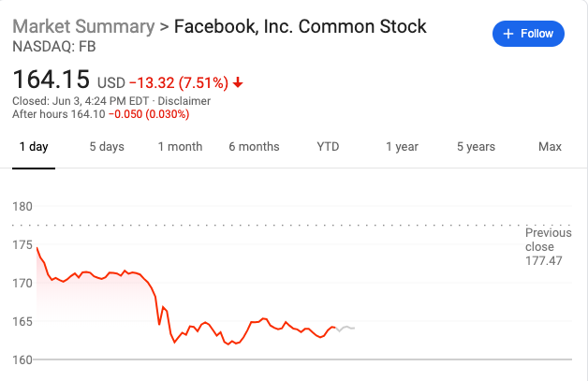588x381 pixels.
Task: Open the Disclaimer link
Action: click(184, 101)
